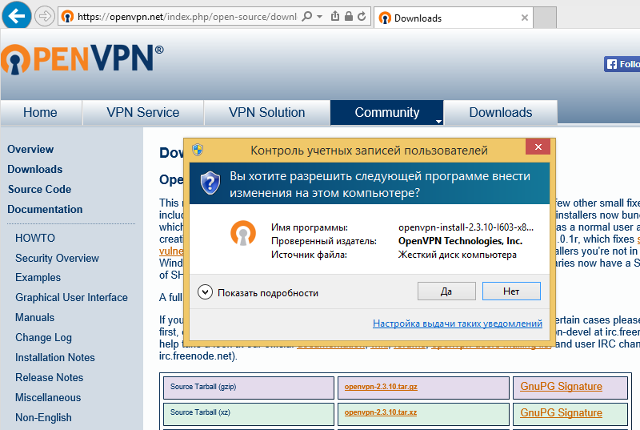The height and width of the screenshot is (430, 640).
Task: Open the address bar dropdown arrow
Action: pos(320,16)
